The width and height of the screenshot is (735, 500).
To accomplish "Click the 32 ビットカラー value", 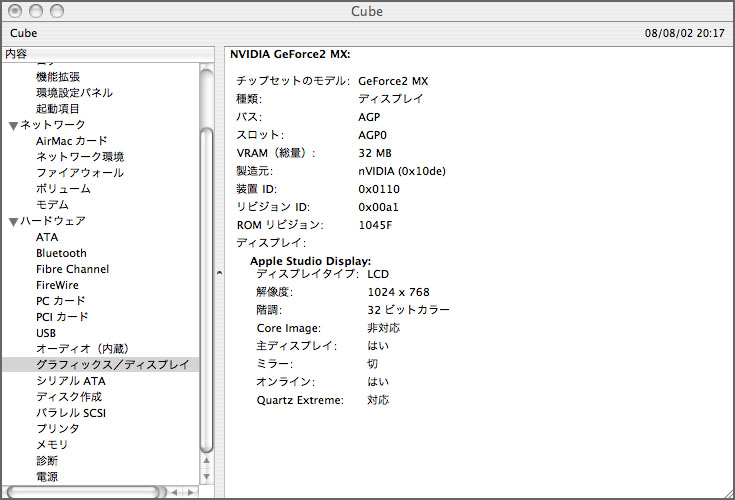I will click(408, 310).
